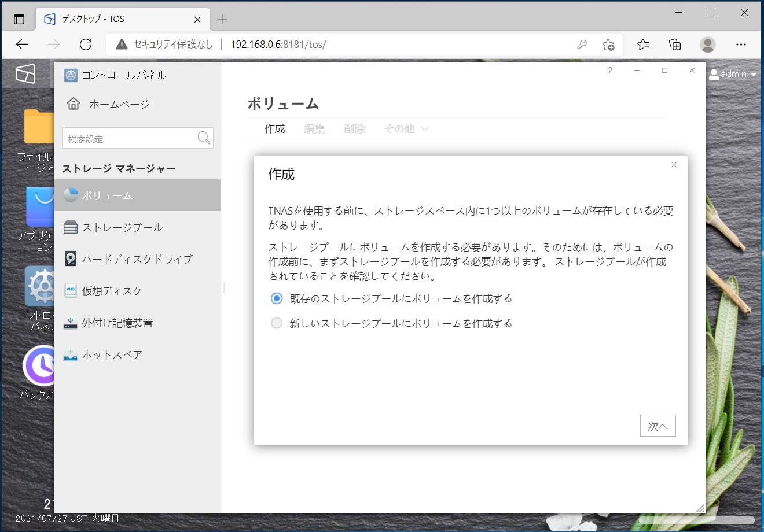The image size is (764, 532).
Task: Click the help question mark icon
Action: tap(609, 71)
